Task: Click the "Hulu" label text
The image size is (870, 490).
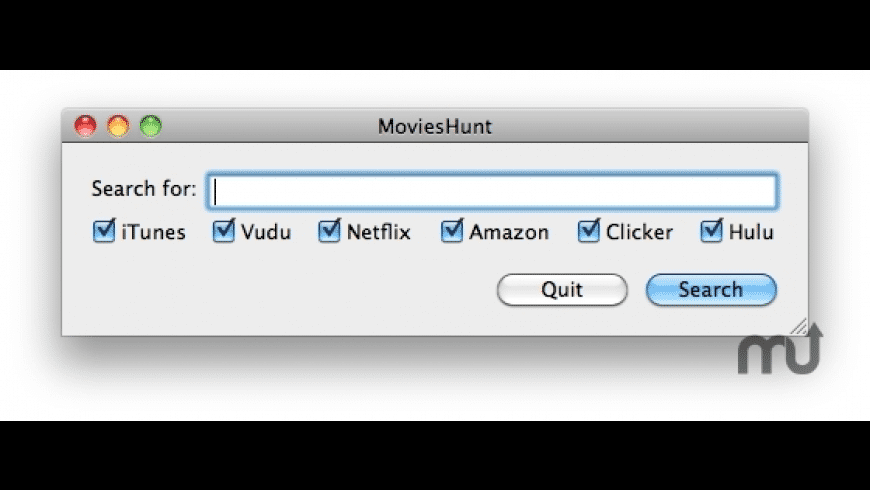Action: point(750,233)
